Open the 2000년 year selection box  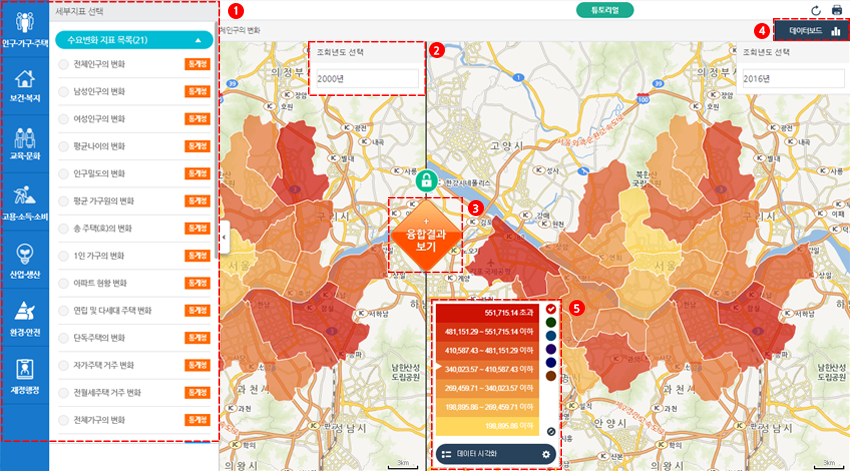pos(365,78)
